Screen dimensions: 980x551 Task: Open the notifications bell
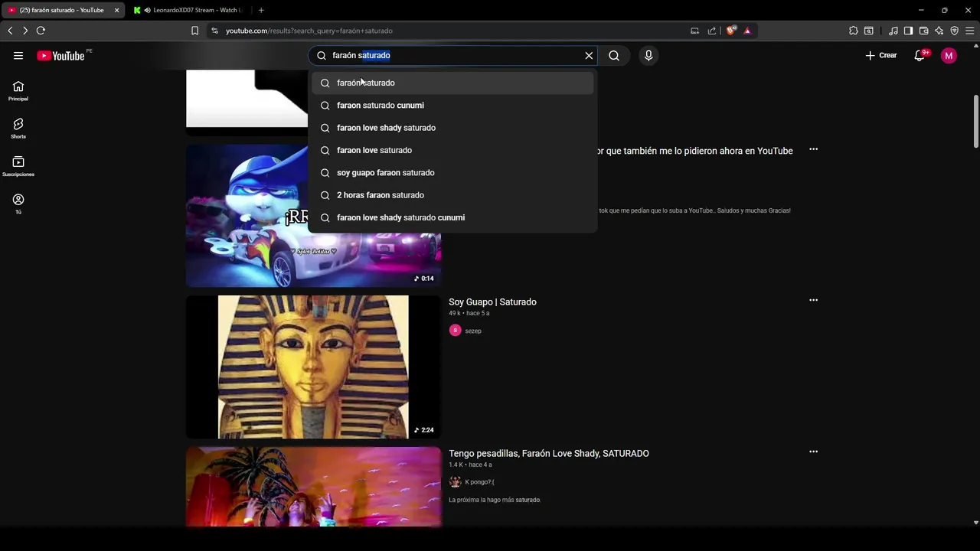920,55
